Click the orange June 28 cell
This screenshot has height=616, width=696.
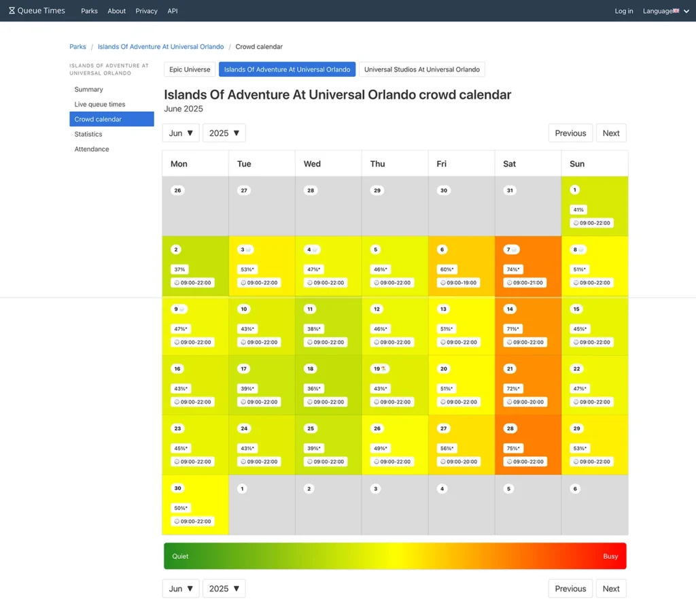click(x=527, y=445)
